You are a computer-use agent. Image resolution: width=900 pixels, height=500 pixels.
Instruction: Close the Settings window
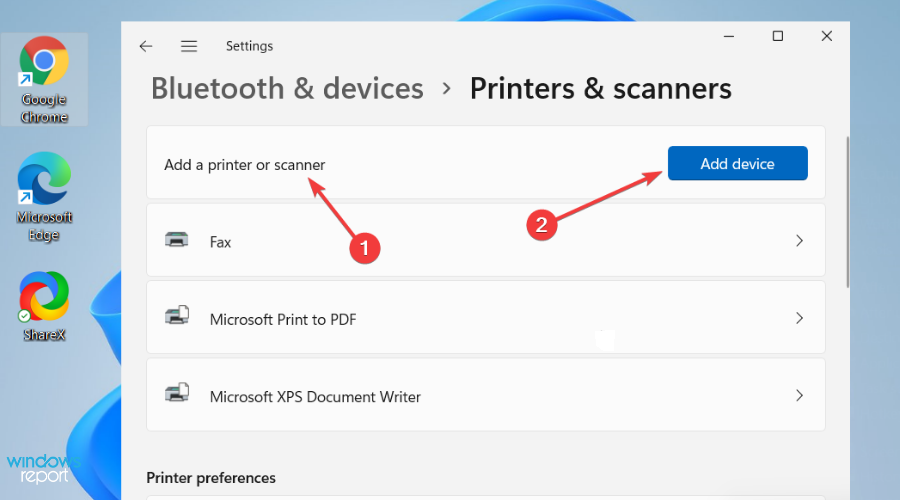pos(827,36)
